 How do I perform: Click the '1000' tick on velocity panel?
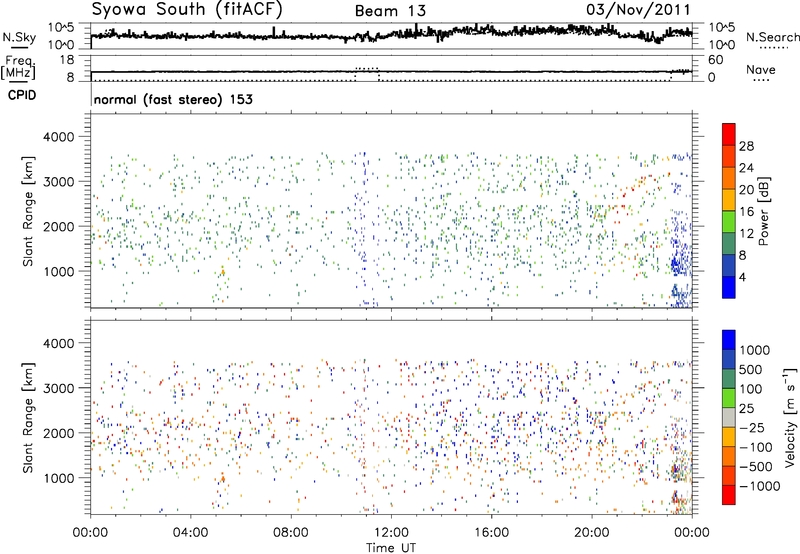pyautogui.click(x=59, y=478)
